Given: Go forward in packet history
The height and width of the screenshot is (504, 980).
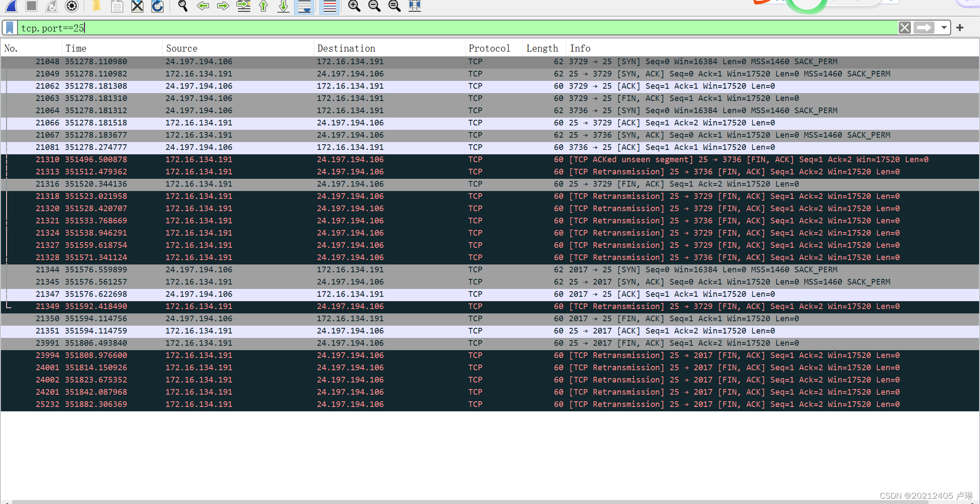Looking at the screenshot, I should [223, 6].
